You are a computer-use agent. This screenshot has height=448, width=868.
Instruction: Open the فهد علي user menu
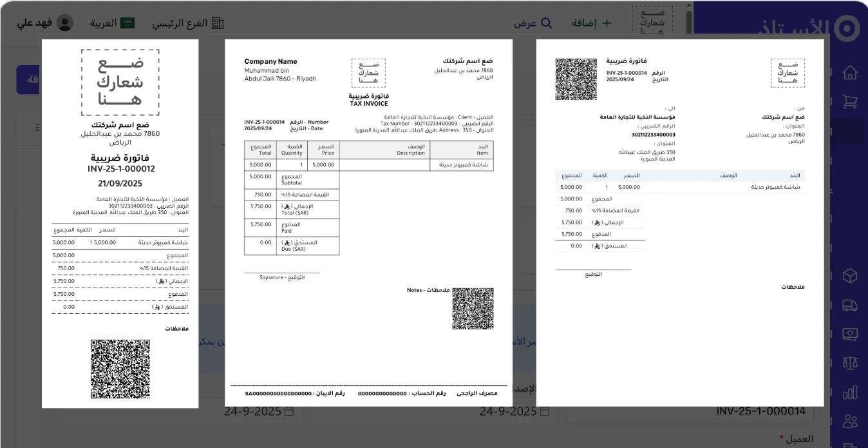45,23
